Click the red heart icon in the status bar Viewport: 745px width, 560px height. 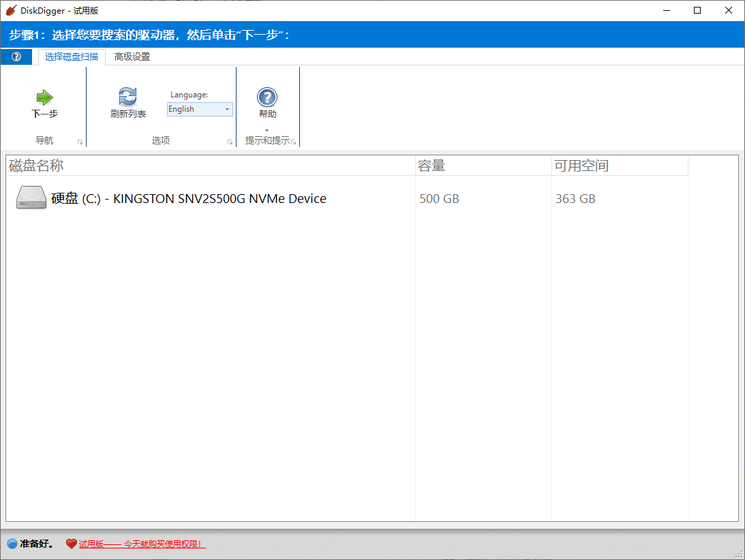pos(71,544)
